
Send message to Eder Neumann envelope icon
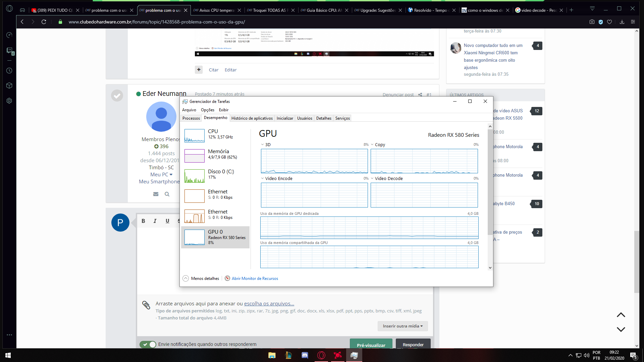click(156, 194)
